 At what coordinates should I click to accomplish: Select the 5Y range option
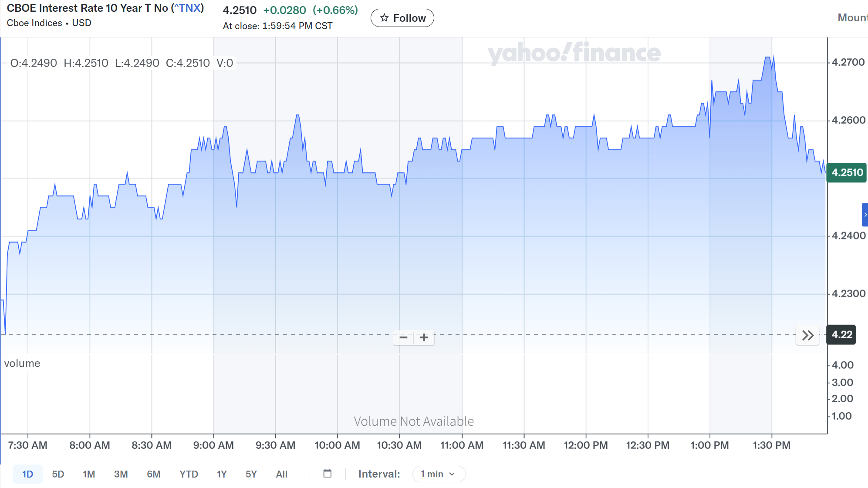point(251,474)
